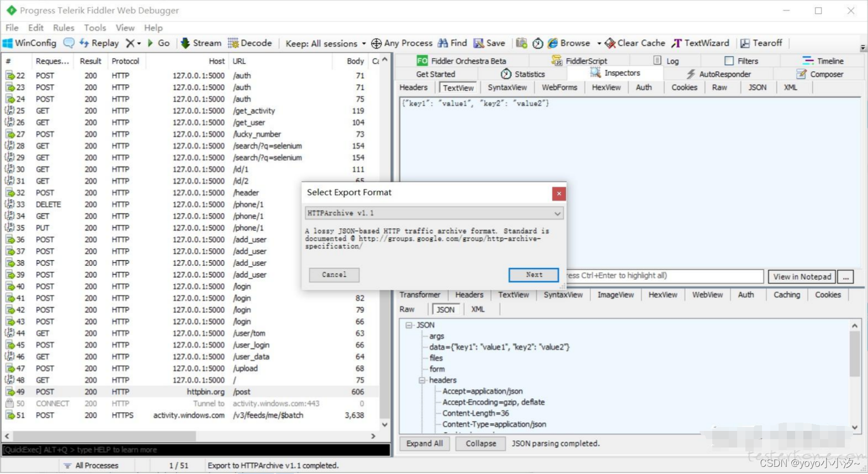The height and width of the screenshot is (474, 868).
Task: Select response ImageView tab
Action: (615, 295)
